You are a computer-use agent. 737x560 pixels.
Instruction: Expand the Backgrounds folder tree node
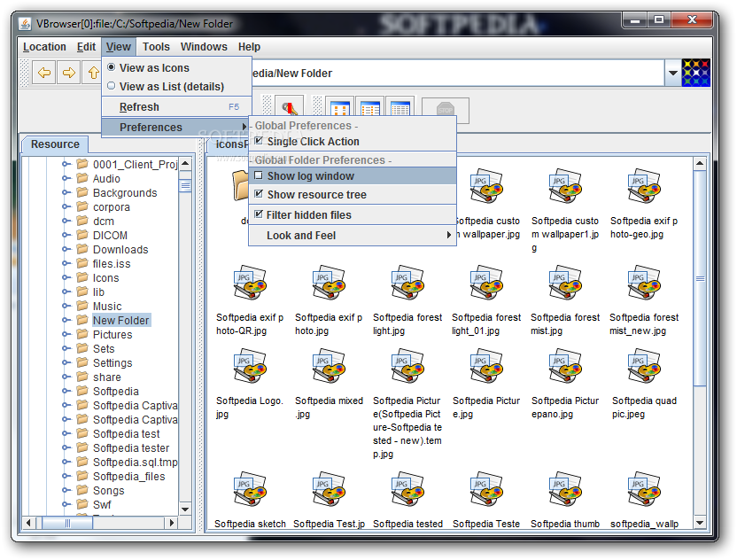(x=66, y=192)
